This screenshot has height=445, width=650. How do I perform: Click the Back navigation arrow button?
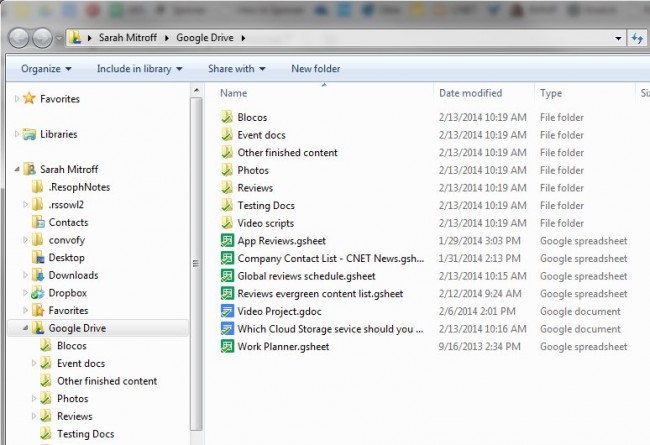click(19, 38)
